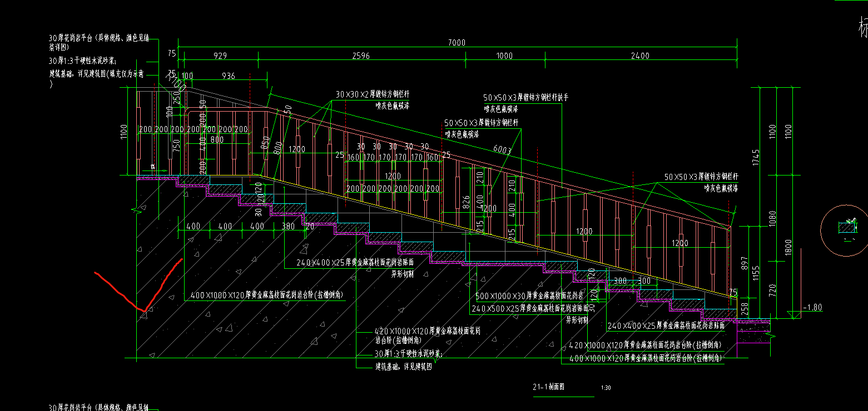The height and width of the screenshot is (411, 868).
Task: Click the 929 dimension text
Action: (x=221, y=56)
